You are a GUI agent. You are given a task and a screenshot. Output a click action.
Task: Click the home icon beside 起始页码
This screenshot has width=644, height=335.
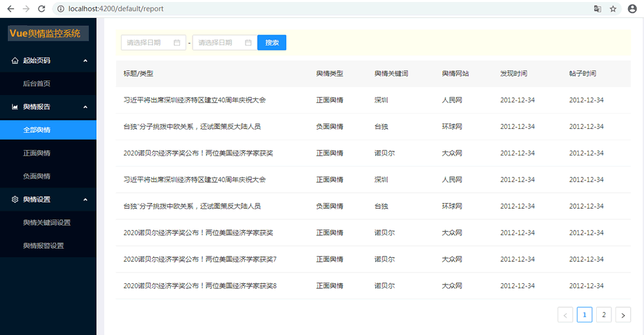click(x=15, y=60)
